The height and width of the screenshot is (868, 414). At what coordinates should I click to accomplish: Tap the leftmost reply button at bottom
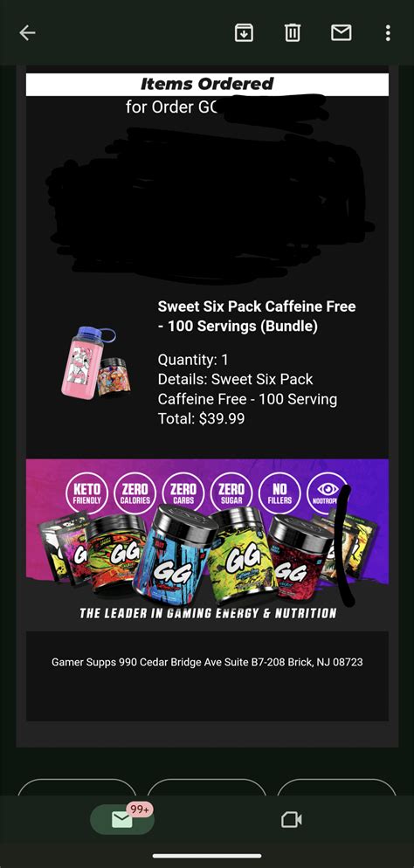coord(77,787)
